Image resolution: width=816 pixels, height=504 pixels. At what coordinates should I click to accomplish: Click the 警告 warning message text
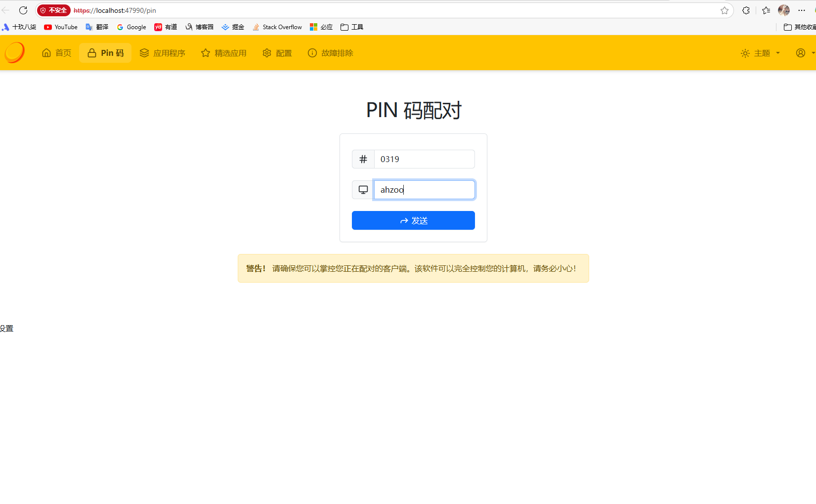(411, 268)
